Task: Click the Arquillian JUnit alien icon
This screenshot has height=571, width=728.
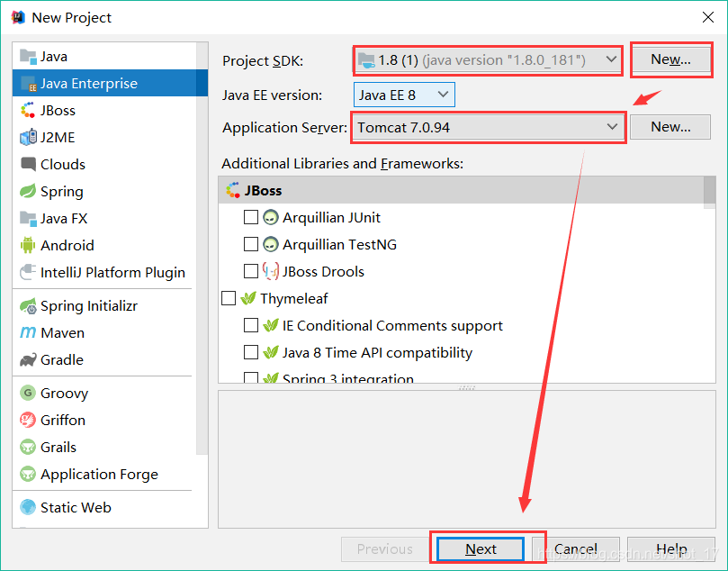Action: click(x=271, y=217)
